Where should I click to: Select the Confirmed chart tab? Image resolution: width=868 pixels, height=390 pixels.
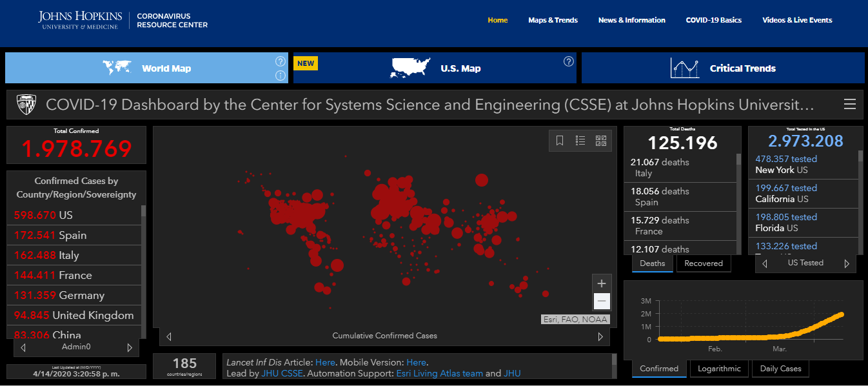point(659,369)
